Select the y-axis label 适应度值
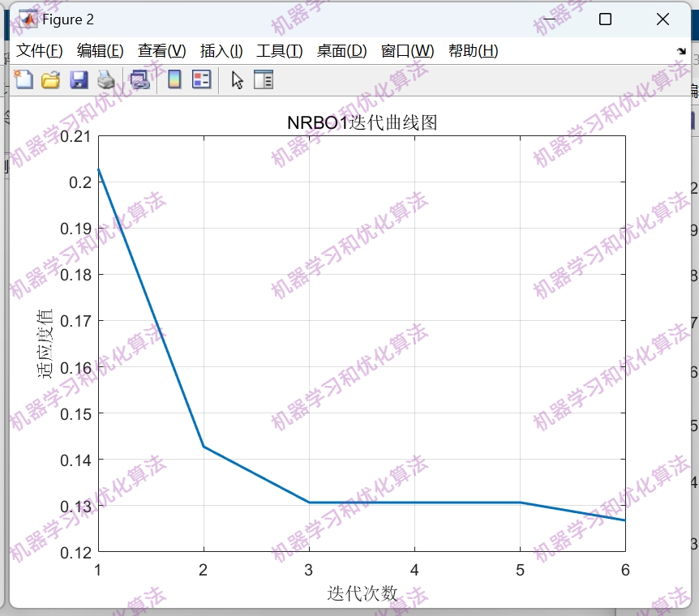Viewport: 699px width, 616px height. click(45, 344)
